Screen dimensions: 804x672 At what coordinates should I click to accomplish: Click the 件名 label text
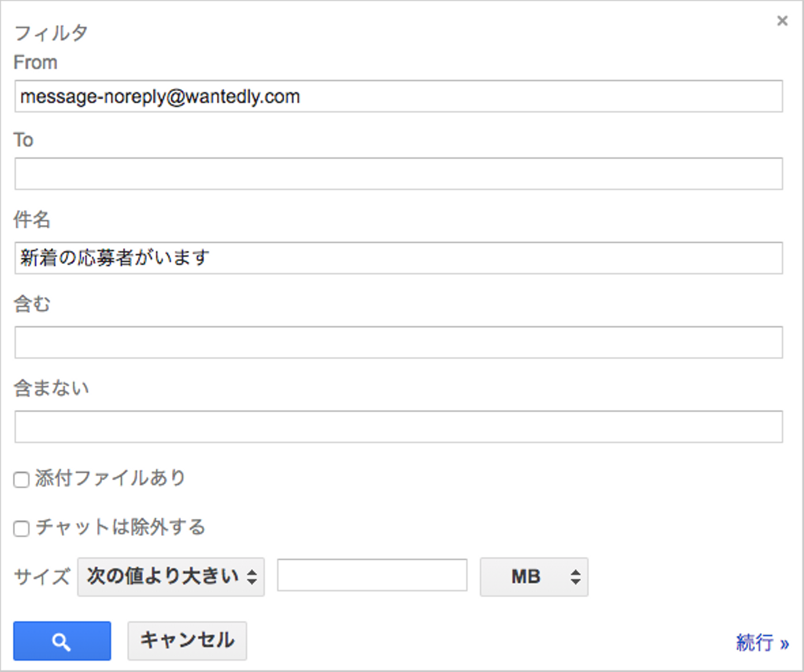pos(32,220)
